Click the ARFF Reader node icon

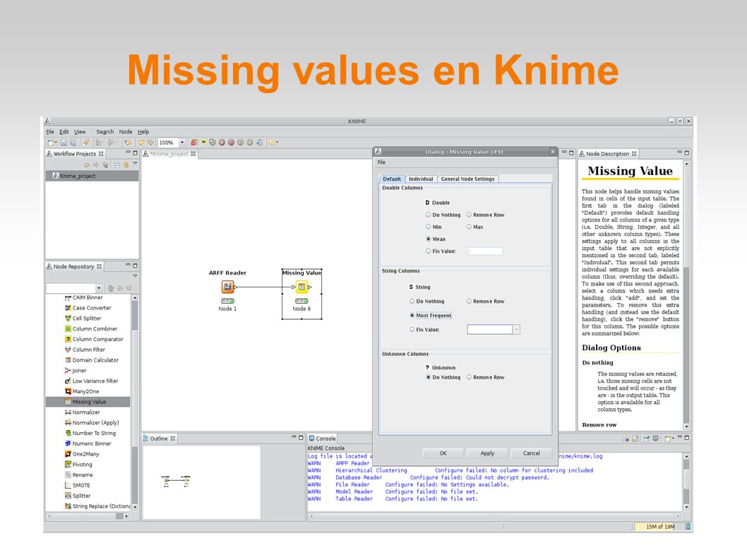(228, 287)
